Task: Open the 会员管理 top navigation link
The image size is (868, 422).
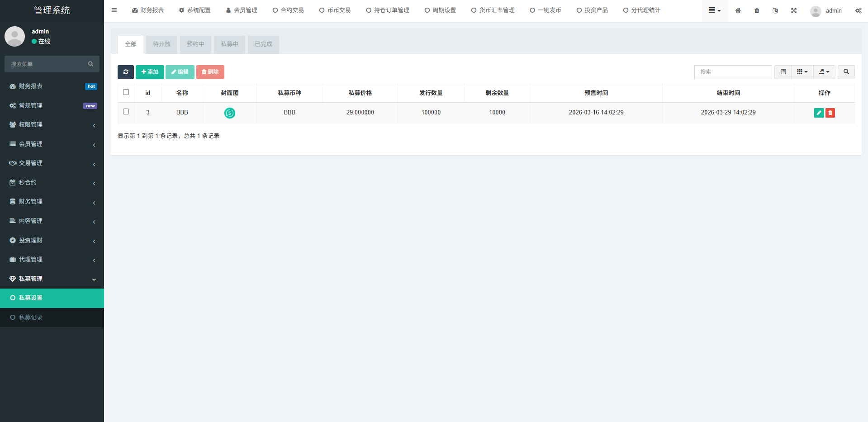Action: tap(242, 10)
